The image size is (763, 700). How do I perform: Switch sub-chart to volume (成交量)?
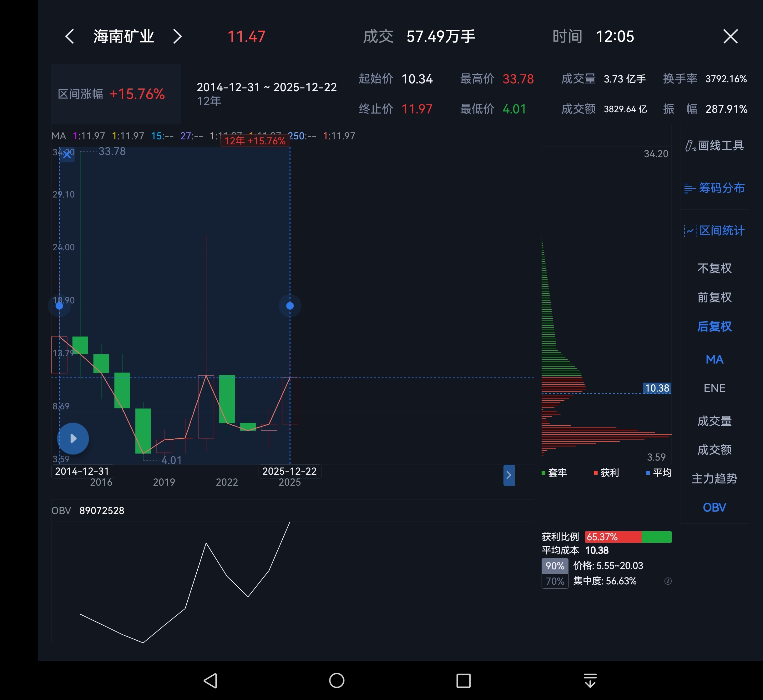[x=714, y=421]
